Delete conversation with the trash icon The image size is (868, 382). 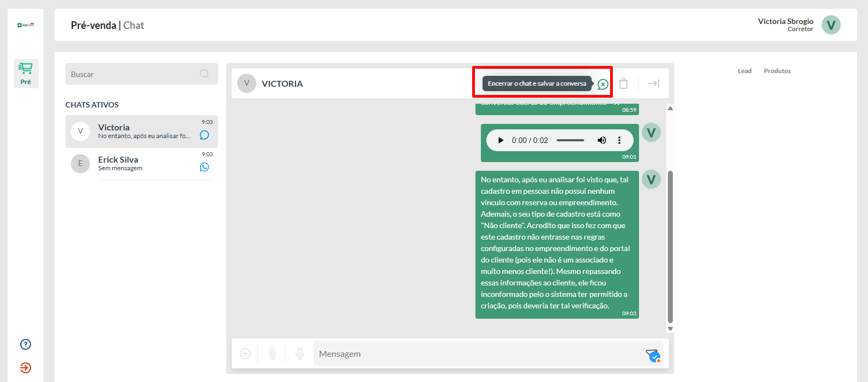(624, 83)
